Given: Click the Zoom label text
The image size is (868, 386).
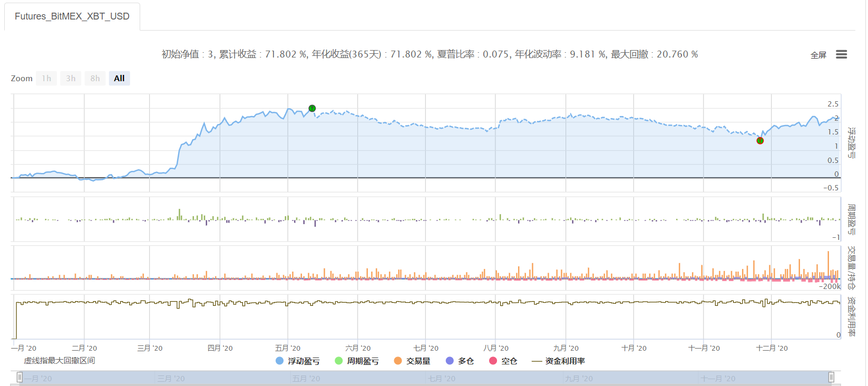Looking at the screenshot, I should pyautogui.click(x=22, y=79).
